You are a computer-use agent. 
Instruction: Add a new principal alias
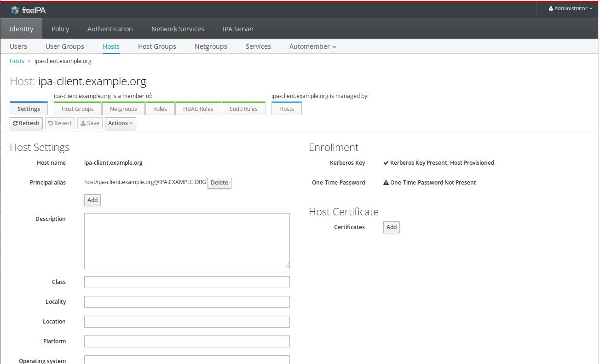point(92,200)
